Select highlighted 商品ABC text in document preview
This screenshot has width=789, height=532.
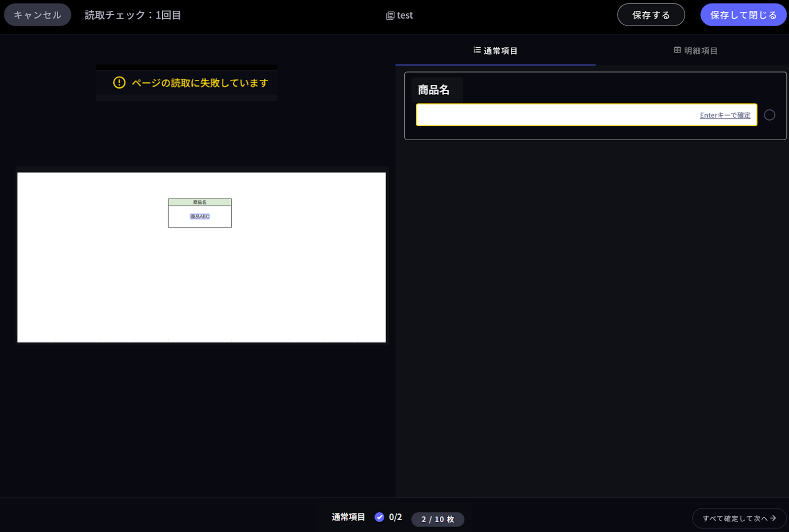[x=200, y=216]
